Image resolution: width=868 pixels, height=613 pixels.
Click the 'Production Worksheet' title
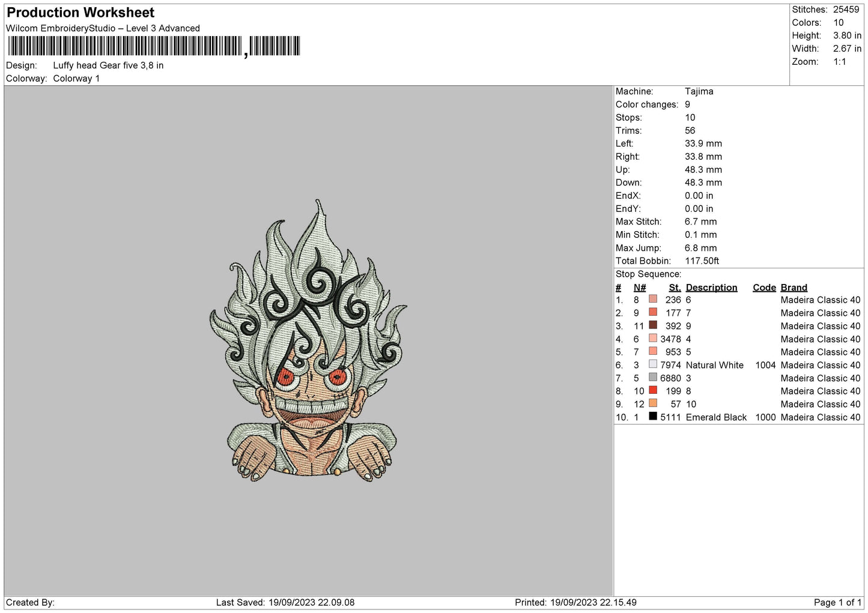click(80, 13)
